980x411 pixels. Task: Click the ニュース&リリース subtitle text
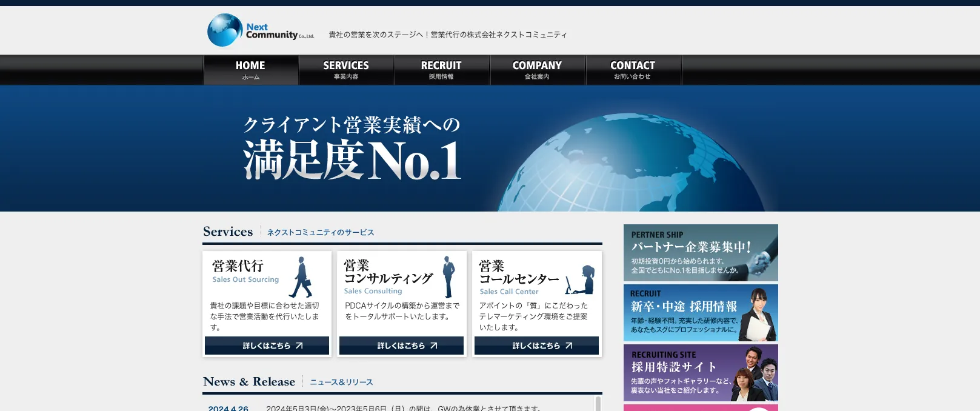pos(341,382)
